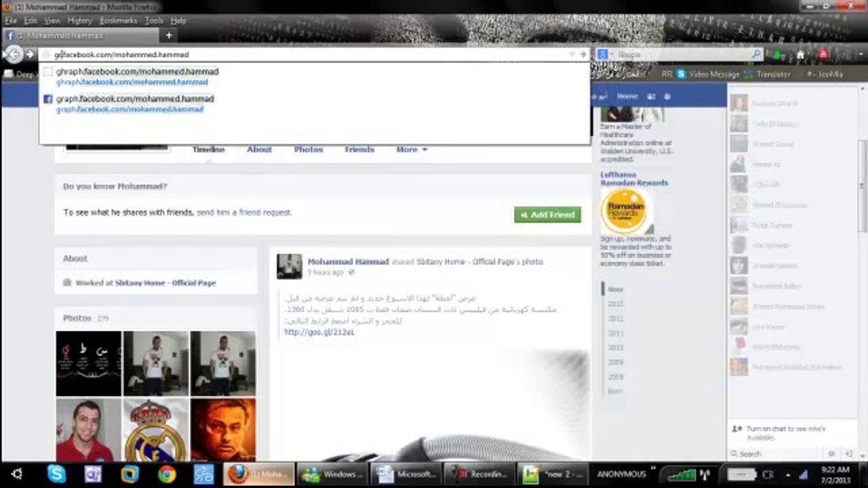The height and width of the screenshot is (488, 868).
Task: Click the Facebook Home link
Action: (x=627, y=96)
